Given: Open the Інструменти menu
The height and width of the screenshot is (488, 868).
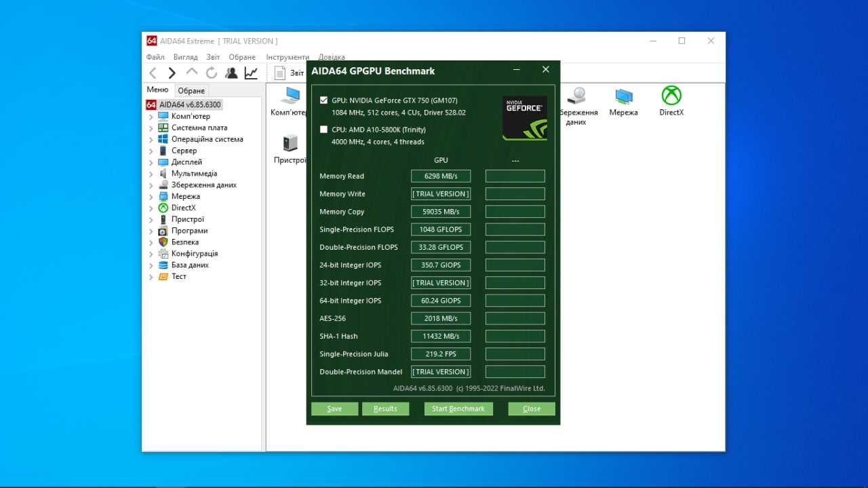Looking at the screenshot, I should [288, 57].
